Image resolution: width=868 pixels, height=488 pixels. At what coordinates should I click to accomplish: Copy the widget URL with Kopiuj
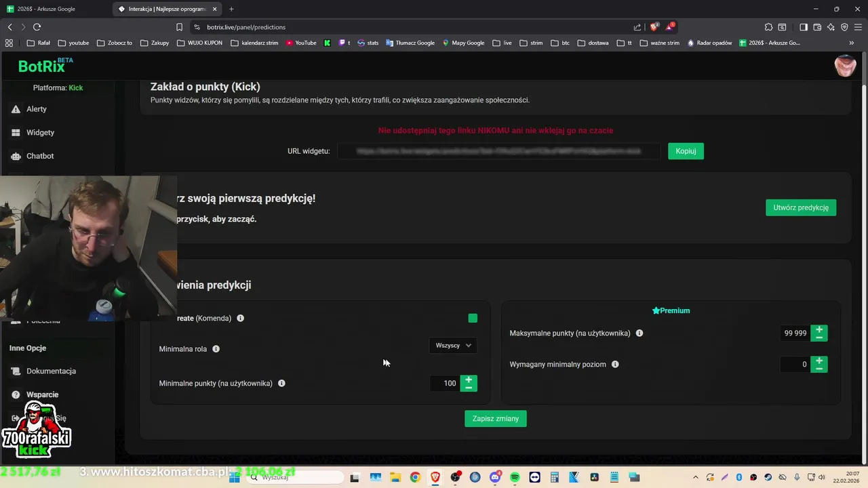[686, 151]
